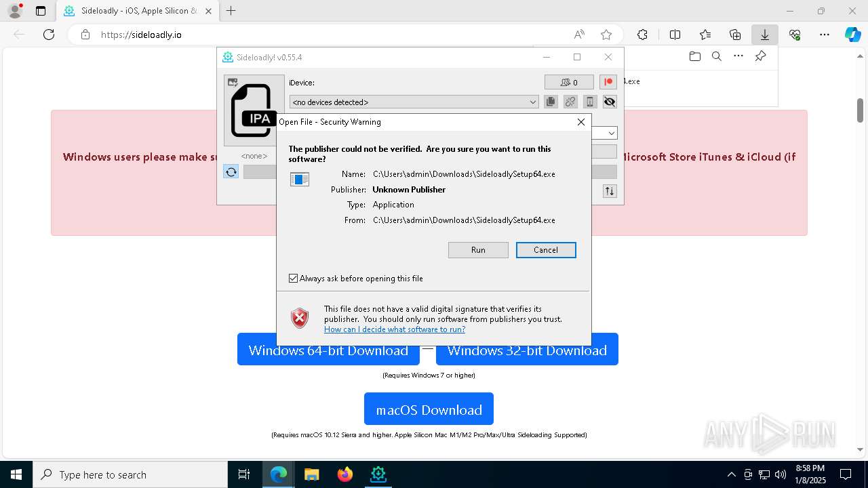Click the clock showing 8:58 PM

click(810, 474)
